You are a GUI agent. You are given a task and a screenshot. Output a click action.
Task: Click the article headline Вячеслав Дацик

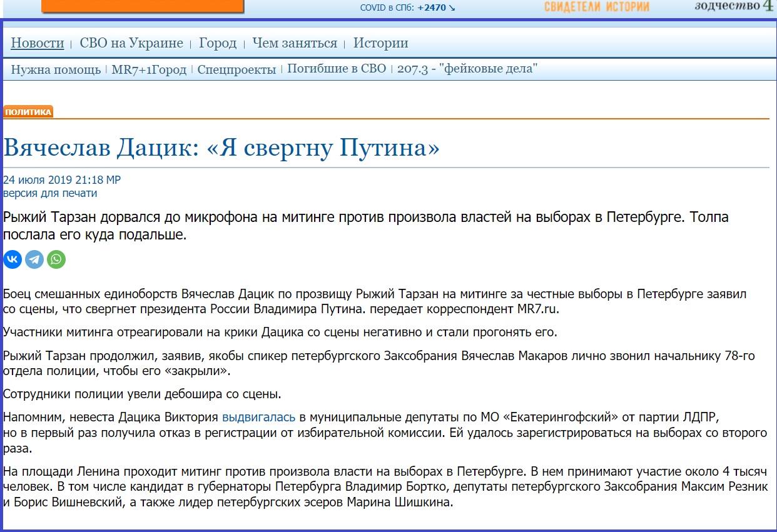(x=221, y=148)
